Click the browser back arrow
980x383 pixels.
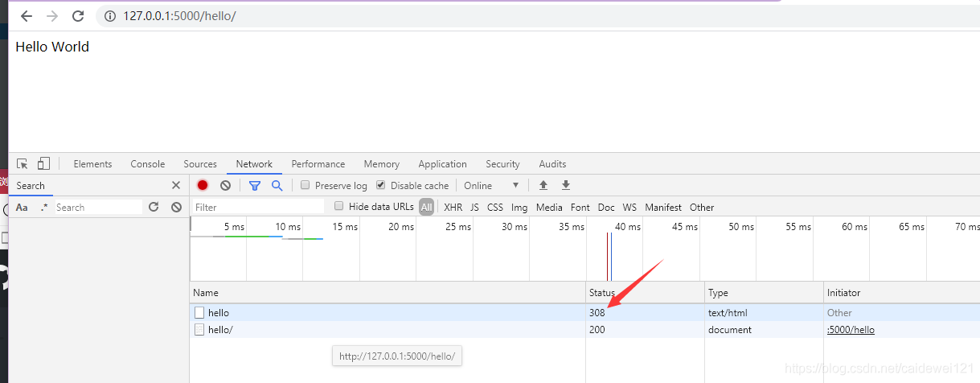[27, 16]
